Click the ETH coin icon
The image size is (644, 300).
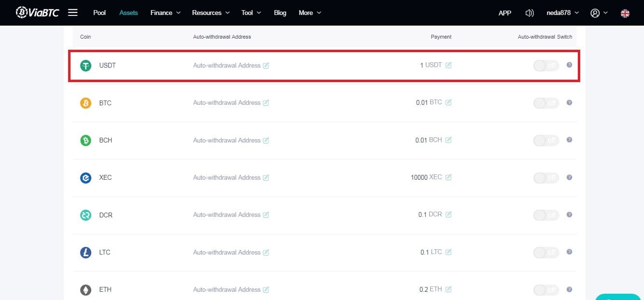[86, 290]
